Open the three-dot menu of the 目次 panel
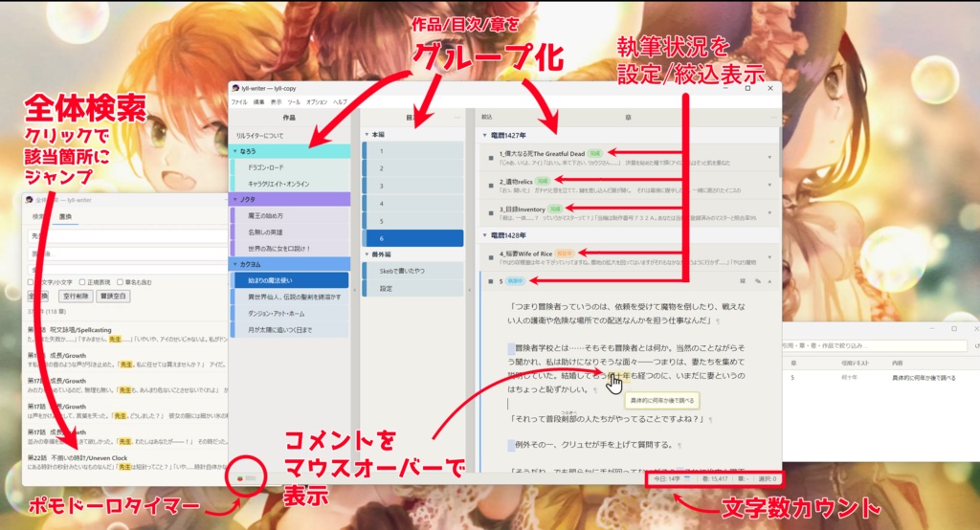This screenshot has width=980, height=530. click(457, 117)
